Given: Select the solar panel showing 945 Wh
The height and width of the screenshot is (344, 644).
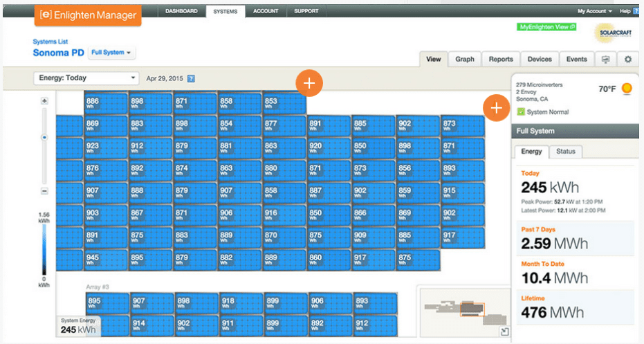Looking at the screenshot, I should pos(105,259).
